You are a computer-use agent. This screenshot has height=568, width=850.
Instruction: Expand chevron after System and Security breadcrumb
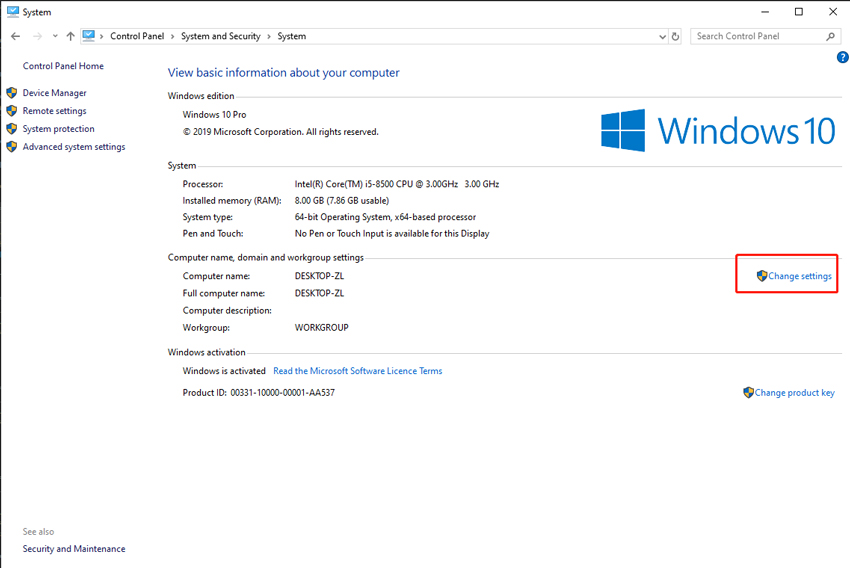269,36
